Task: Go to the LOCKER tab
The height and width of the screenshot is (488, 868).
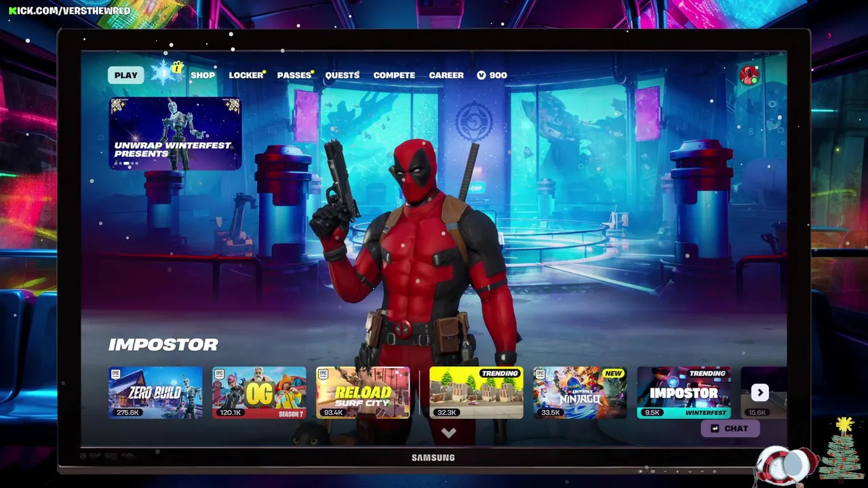Action: click(x=245, y=75)
